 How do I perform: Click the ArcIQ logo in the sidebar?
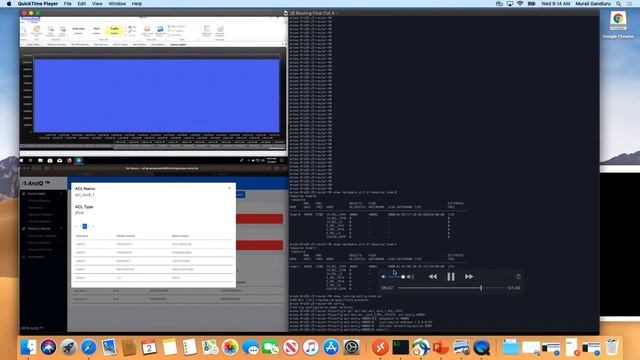37,183
